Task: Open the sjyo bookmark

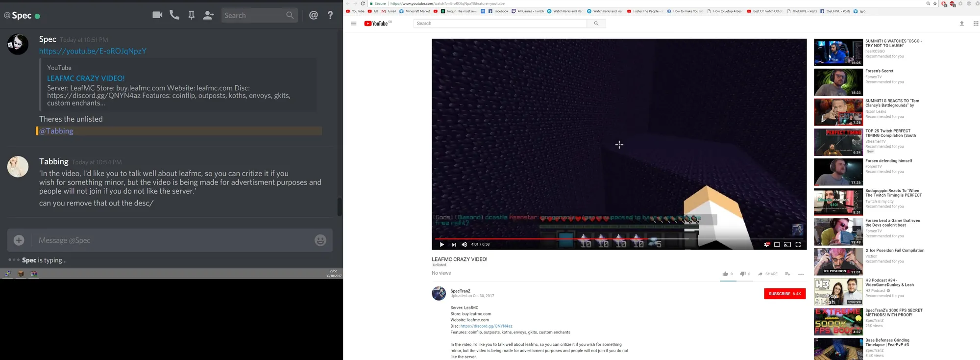Action: 859,11
